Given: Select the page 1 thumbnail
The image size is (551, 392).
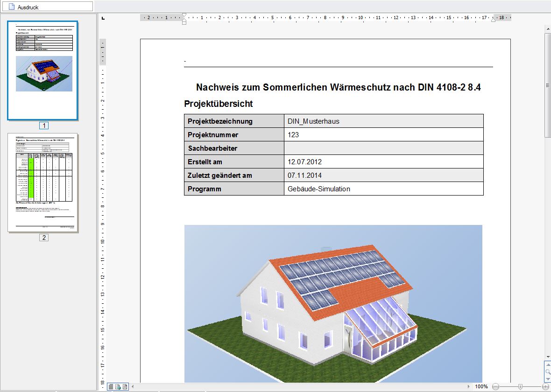Looking at the screenshot, I should 43,70.
